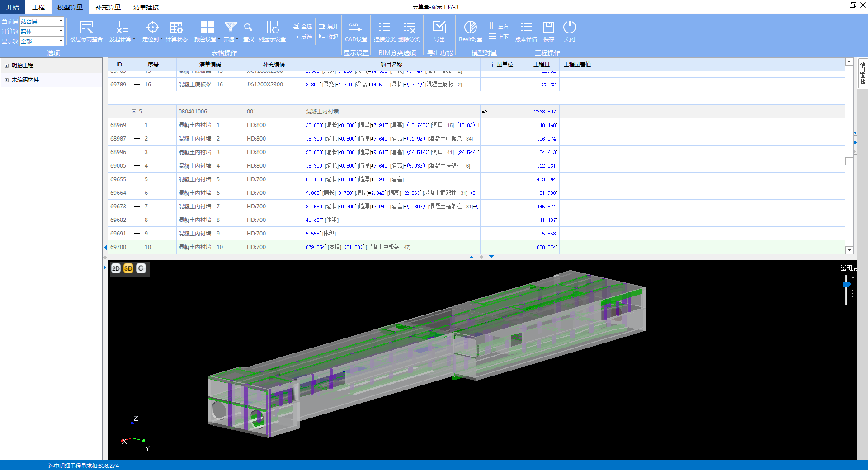Switch to the 补充算量 tab
The width and height of the screenshot is (868, 470).
click(x=108, y=7)
